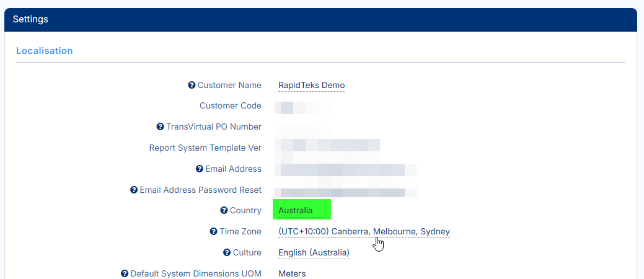
Task: Click the help icon next to Culture
Action: coord(227,253)
